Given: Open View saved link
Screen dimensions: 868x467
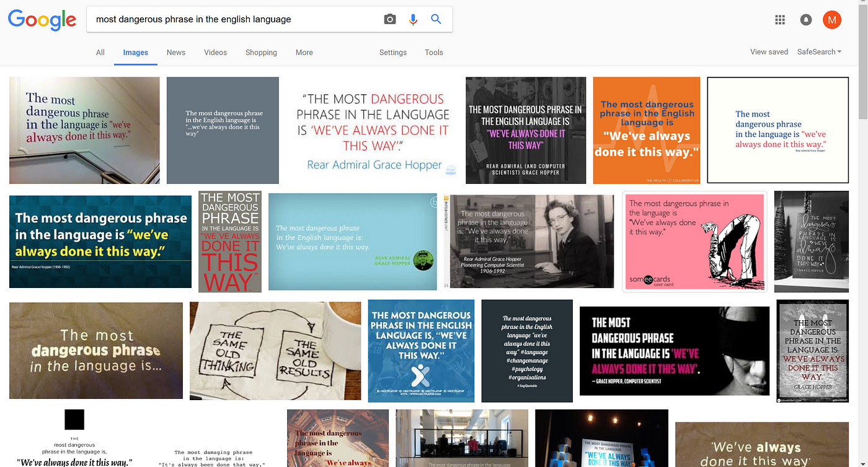Looking at the screenshot, I should click(x=769, y=52).
